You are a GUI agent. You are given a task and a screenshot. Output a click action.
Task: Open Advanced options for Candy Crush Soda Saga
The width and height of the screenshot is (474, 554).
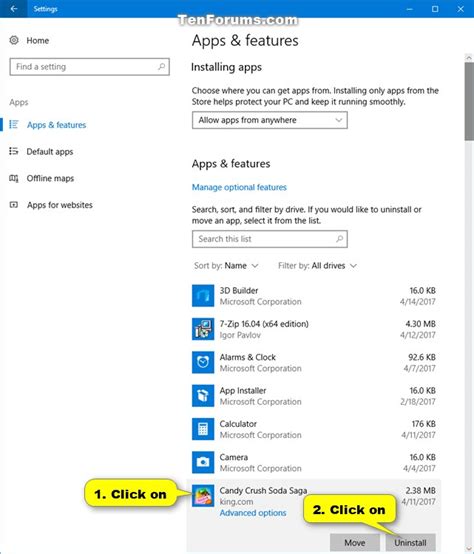coord(253,513)
